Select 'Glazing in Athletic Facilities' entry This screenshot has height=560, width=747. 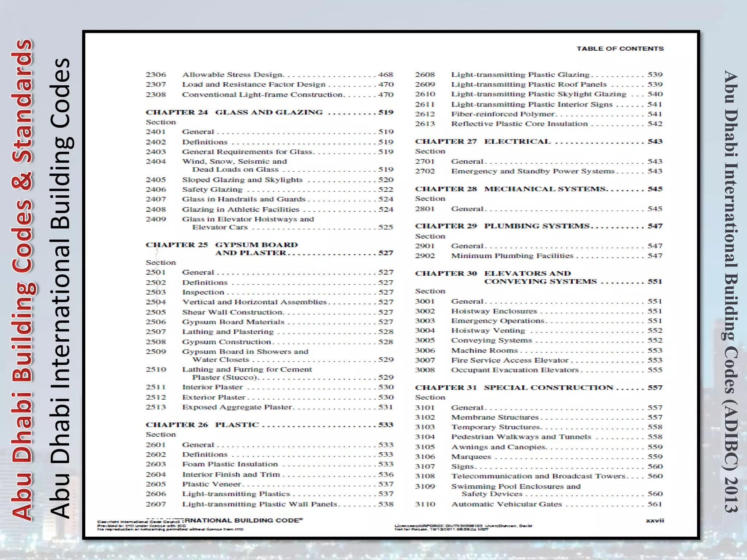(x=270, y=209)
